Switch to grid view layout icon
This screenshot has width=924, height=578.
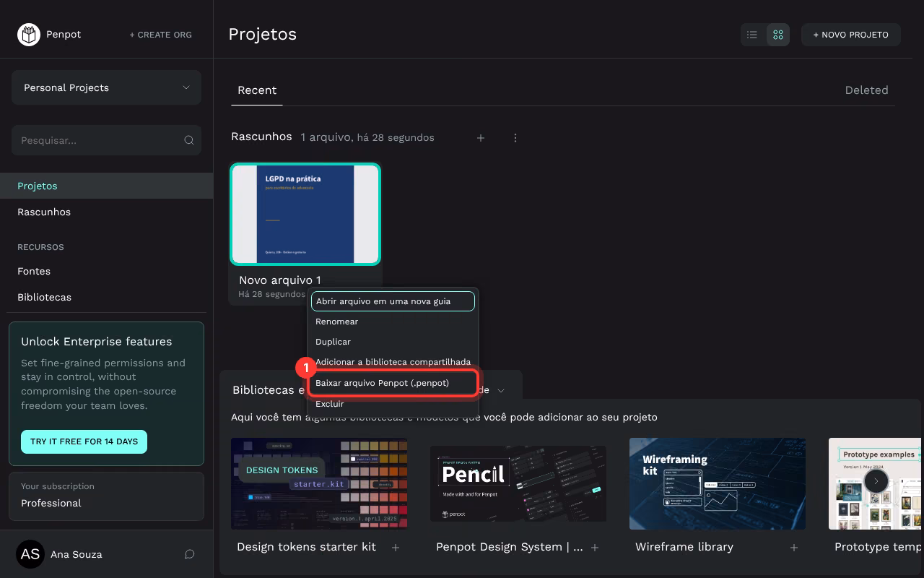[x=778, y=35]
